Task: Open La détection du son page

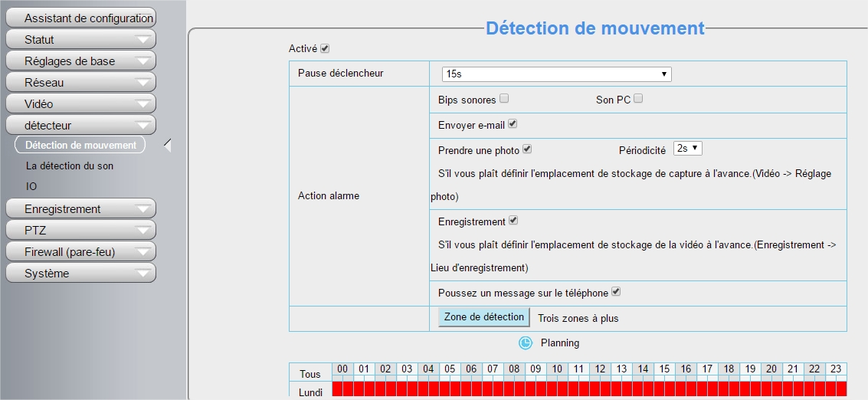Action: tap(70, 166)
